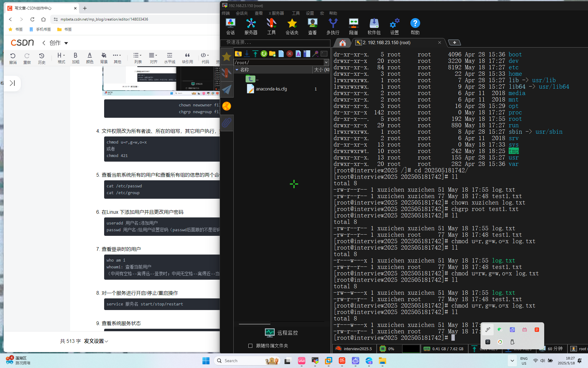This screenshot has width=588, height=368.
Task: Click the browser address bar URL
Action: [104, 19]
